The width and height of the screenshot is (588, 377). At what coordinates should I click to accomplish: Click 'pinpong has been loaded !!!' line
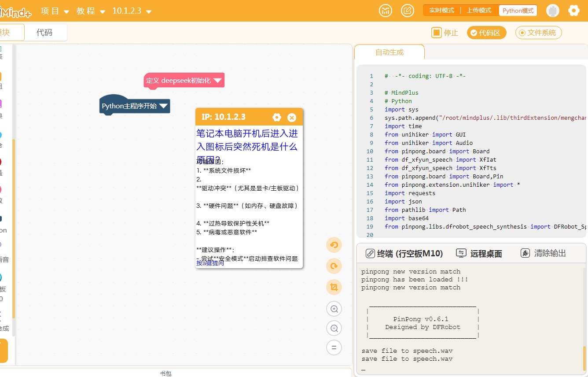[415, 279]
